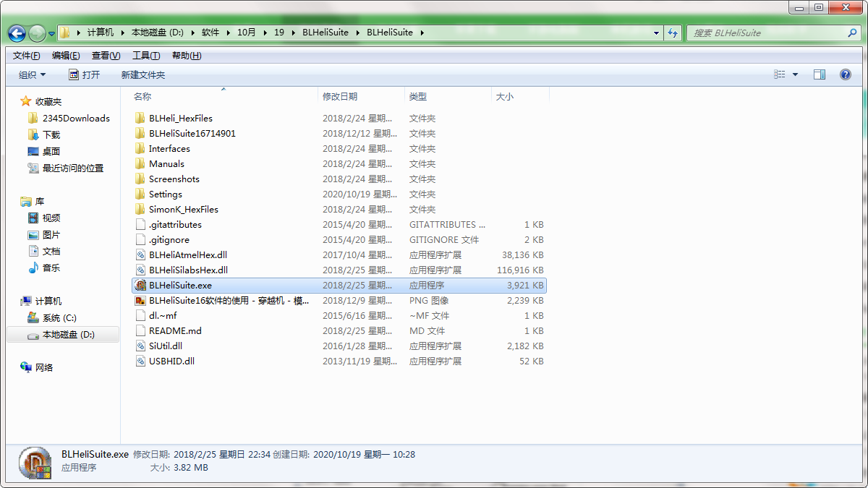Select the Manuals folder icon
The height and width of the screenshot is (488, 868).
(141, 163)
